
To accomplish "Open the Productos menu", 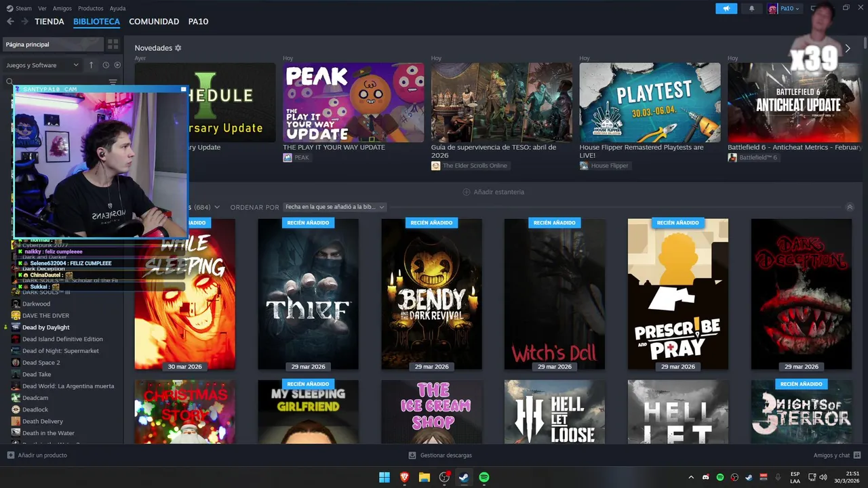I will [91, 8].
